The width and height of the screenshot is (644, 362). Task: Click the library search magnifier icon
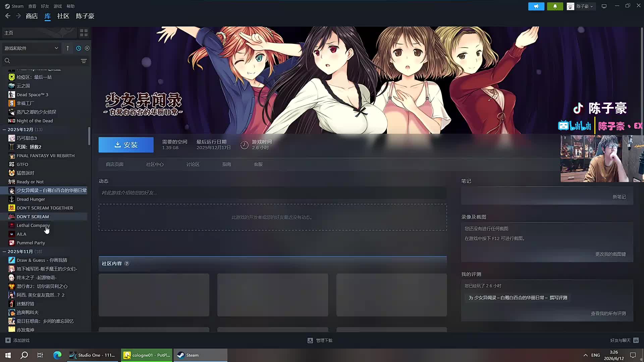pyautogui.click(x=7, y=61)
